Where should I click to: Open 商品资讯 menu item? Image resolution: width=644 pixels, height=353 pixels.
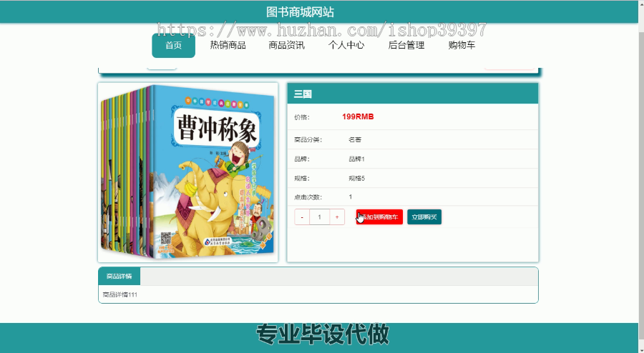287,45
